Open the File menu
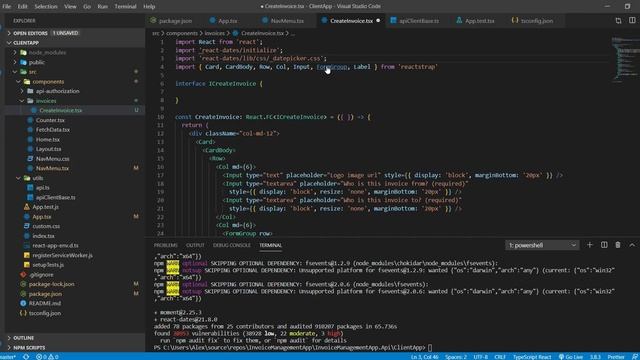 (x=7, y=7)
